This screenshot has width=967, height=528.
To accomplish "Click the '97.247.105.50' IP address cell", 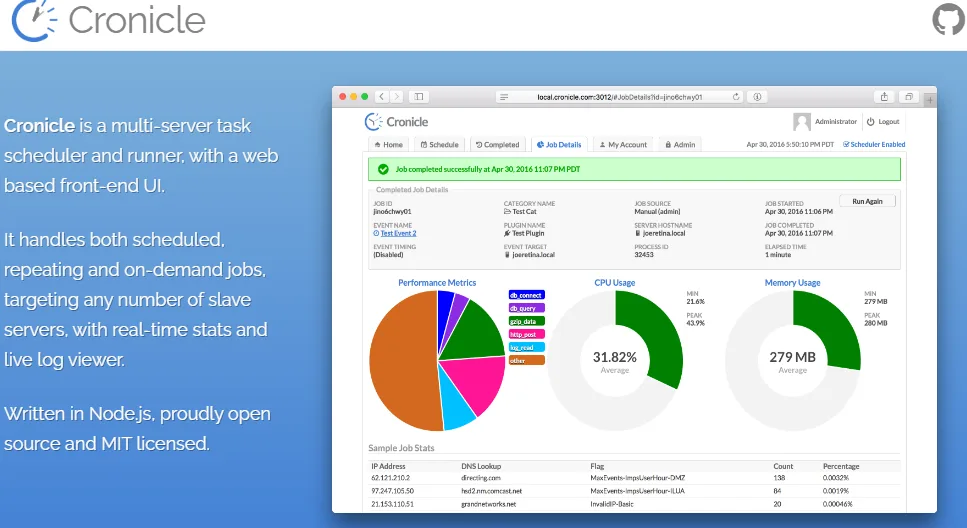I will [x=392, y=491].
